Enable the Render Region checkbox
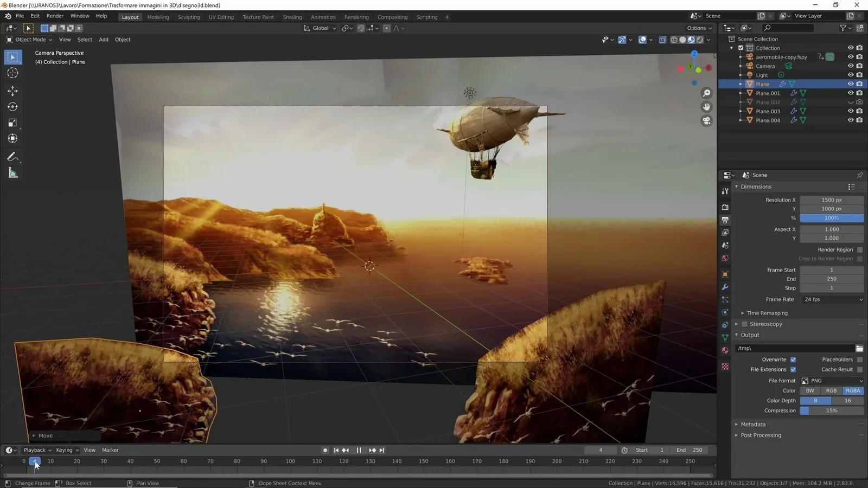Viewport: 868px width, 488px height. tap(860, 249)
